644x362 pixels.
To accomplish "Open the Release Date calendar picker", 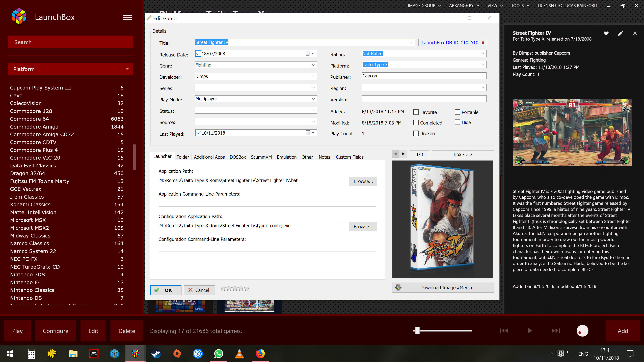I will coord(310,53).
